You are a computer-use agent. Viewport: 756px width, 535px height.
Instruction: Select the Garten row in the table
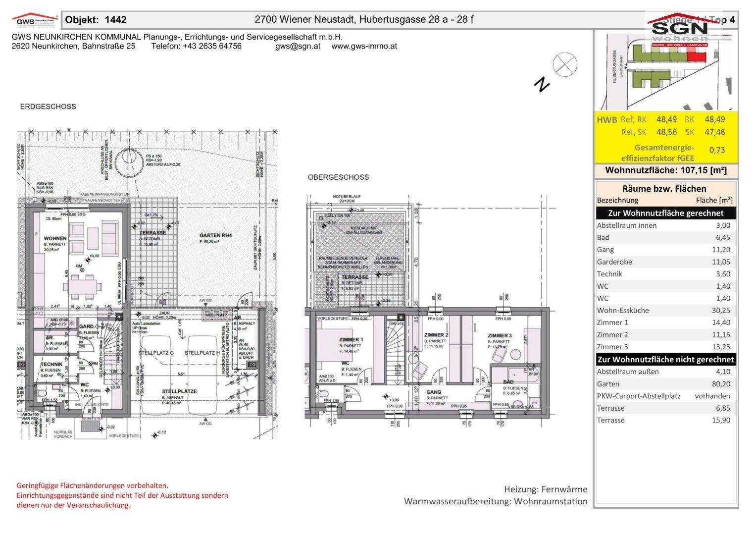click(666, 384)
